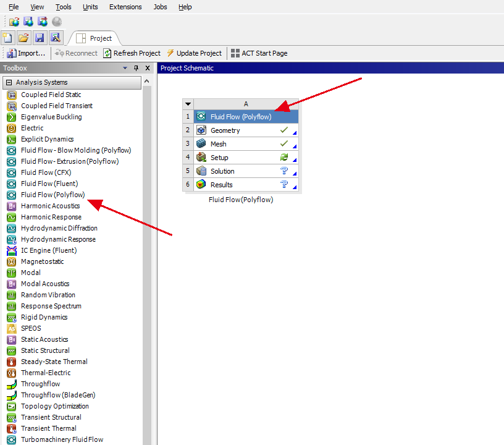Collapse the Analysis Systems section

click(9, 82)
